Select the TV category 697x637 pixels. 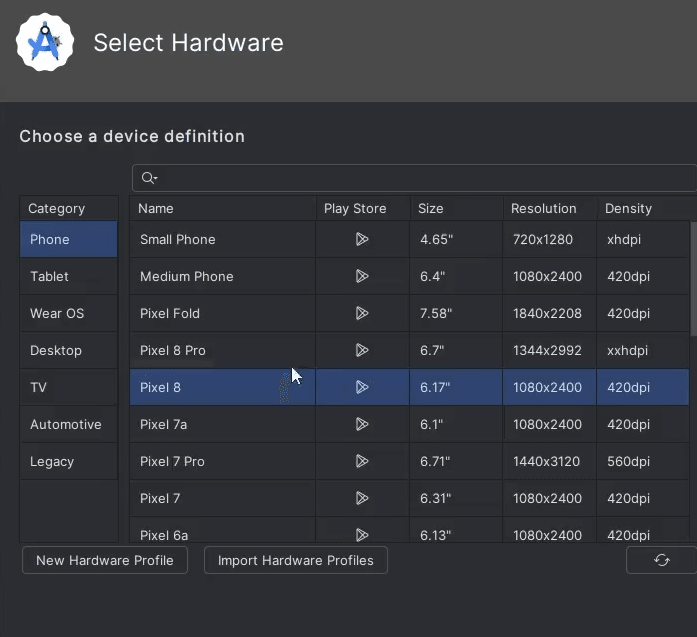pos(68,387)
